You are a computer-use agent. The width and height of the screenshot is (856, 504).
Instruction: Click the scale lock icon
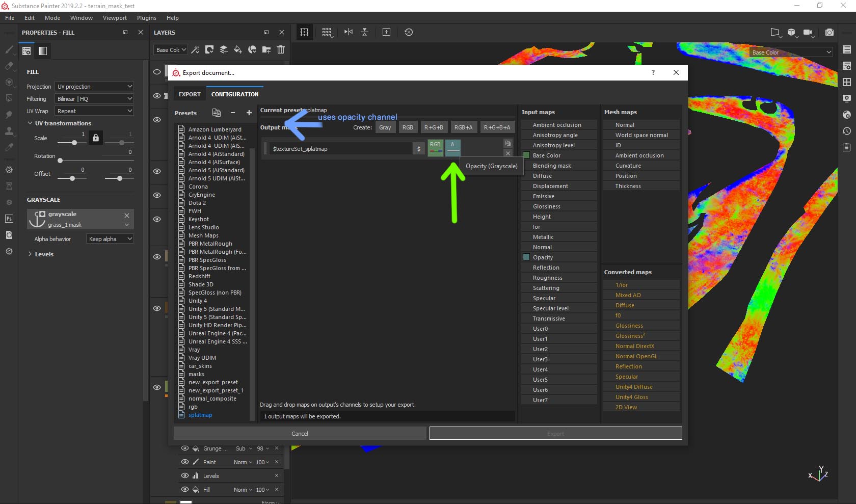96,138
